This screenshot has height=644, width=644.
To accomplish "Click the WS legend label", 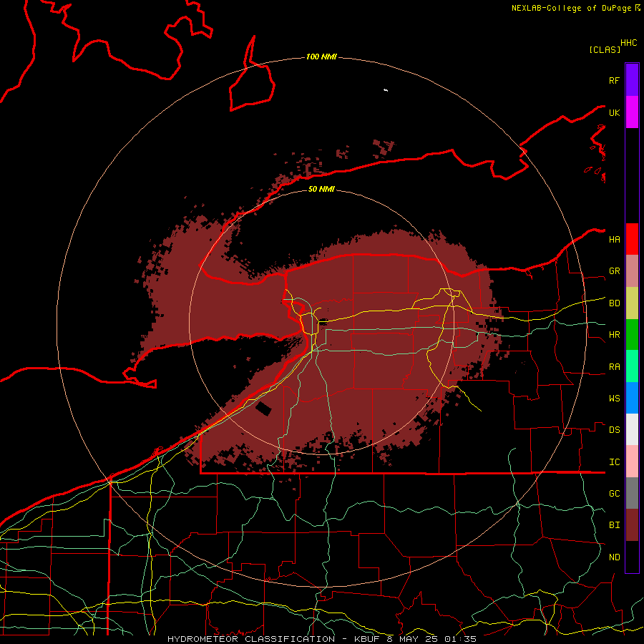I will pos(614,399).
